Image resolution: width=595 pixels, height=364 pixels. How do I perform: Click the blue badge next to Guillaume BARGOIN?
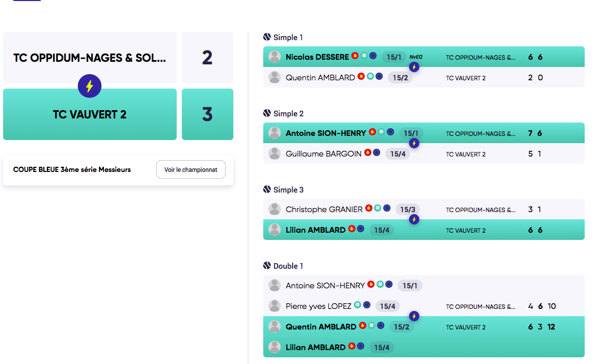pos(377,152)
